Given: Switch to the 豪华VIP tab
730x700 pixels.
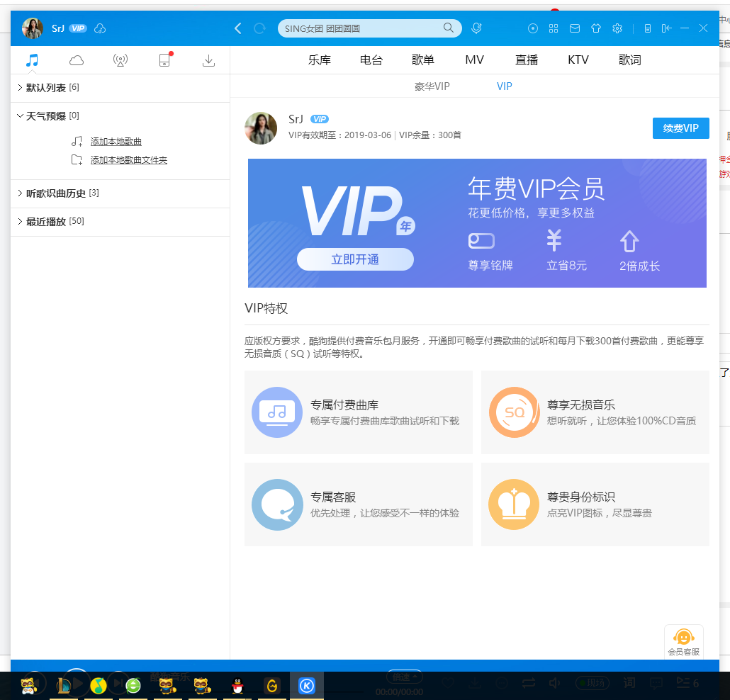Looking at the screenshot, I should [x=432, y=86].
